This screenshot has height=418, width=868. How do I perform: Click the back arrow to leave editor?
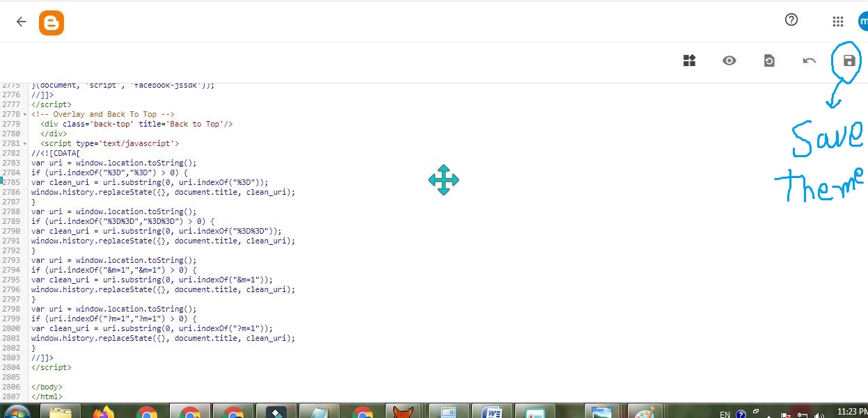point(21,22)
